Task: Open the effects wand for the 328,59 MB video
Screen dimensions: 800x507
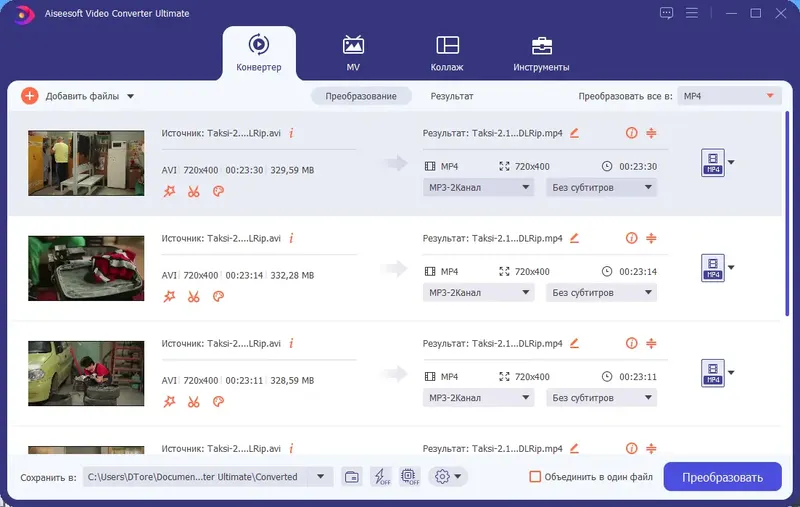Action: [169, 401]
